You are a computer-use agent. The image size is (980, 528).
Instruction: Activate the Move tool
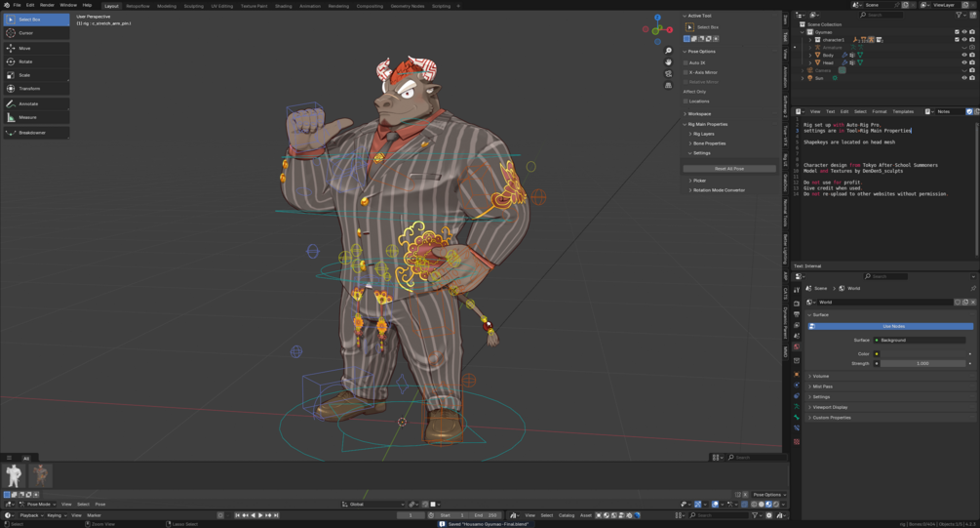36,48
